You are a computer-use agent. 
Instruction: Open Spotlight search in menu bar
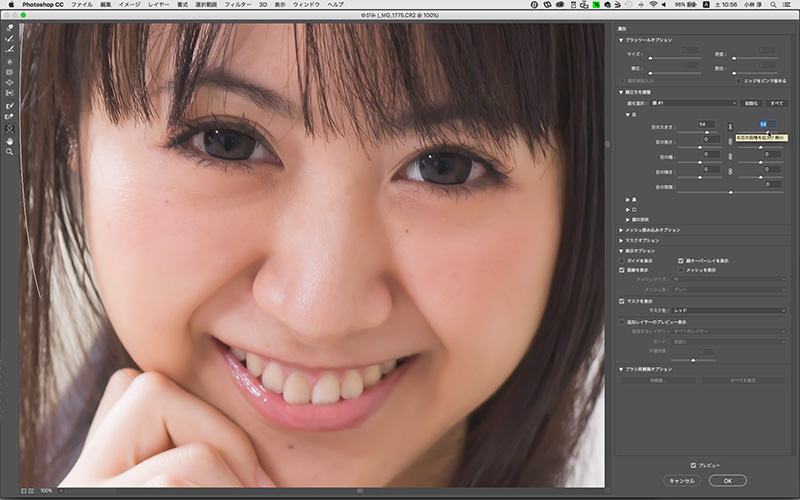(x=773, y=5)
